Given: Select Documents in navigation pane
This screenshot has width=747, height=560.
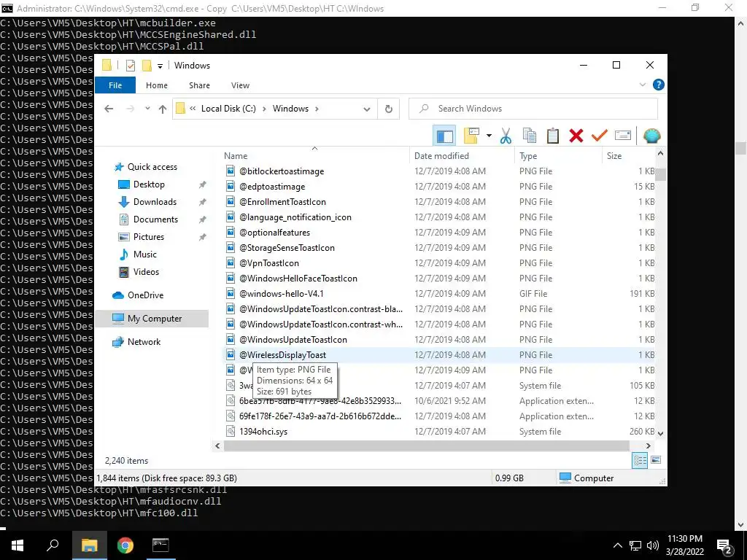Looking at the screenshot, I should [x=155, y=219].
